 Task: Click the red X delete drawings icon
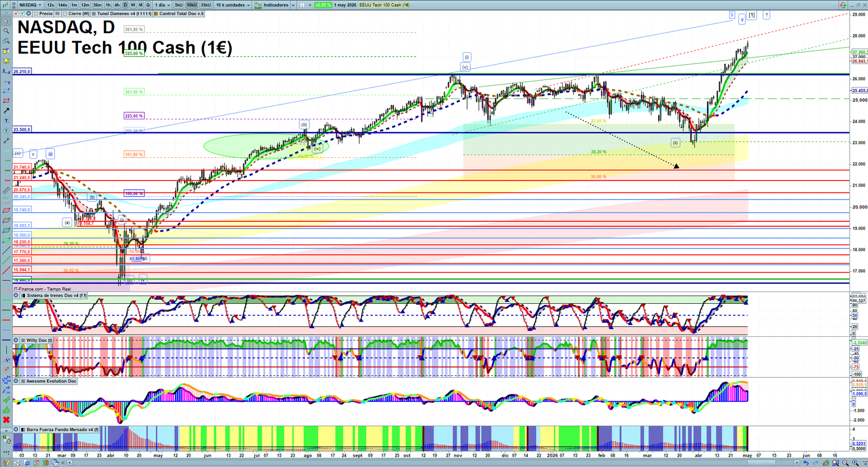6,420
